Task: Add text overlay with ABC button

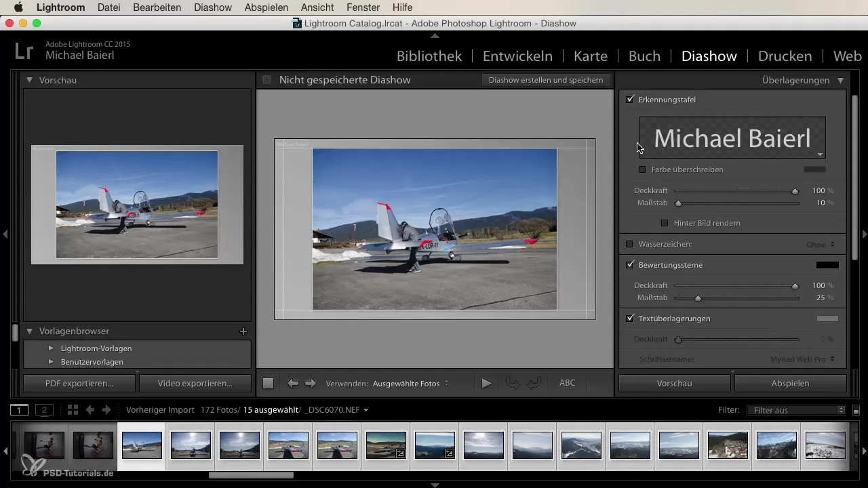Action: click(x=567, y=383)
